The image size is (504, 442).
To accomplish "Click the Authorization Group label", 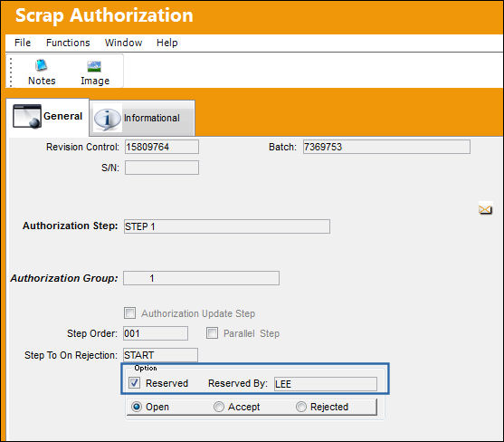I will [64, 278].
